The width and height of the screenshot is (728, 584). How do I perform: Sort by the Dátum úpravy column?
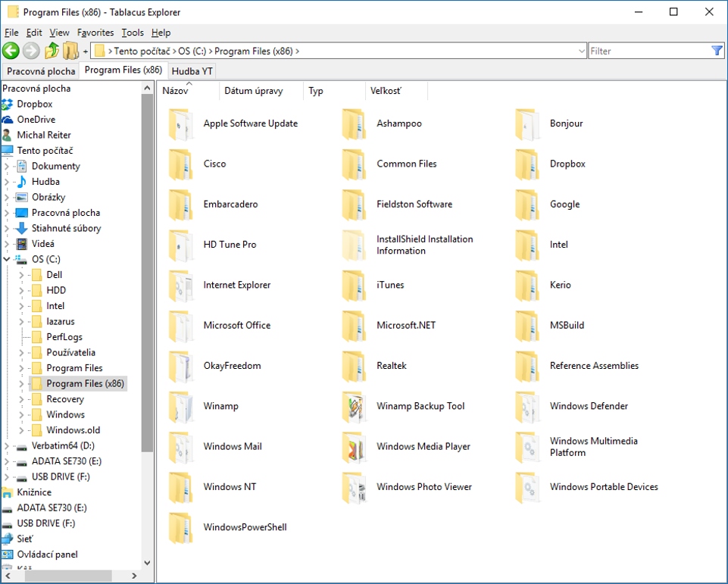pos(253,91)
